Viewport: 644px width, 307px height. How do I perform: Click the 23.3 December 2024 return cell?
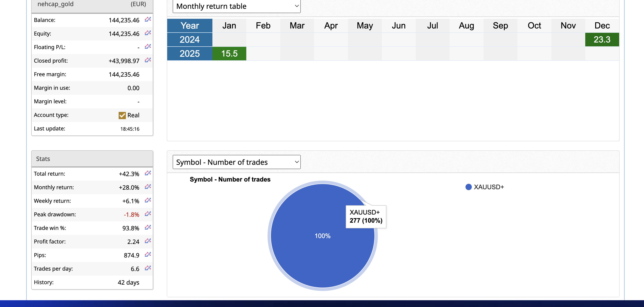coord(602,40)
